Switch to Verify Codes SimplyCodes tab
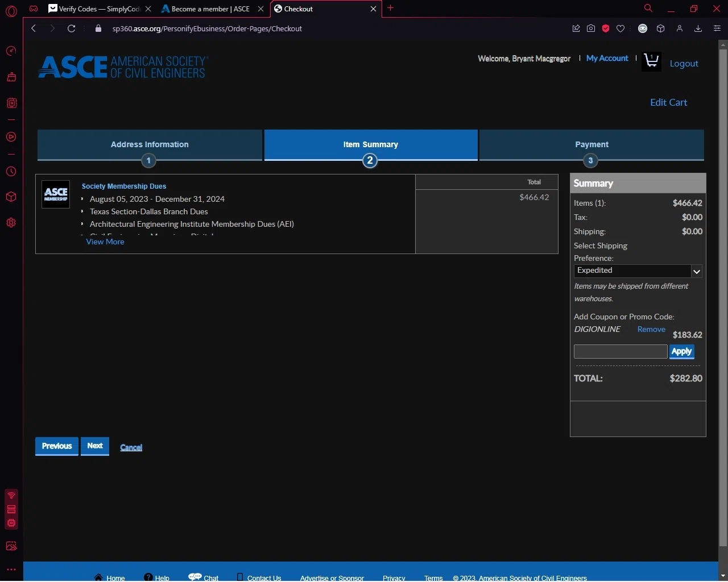The image size is (728, 582). [99, 9]
